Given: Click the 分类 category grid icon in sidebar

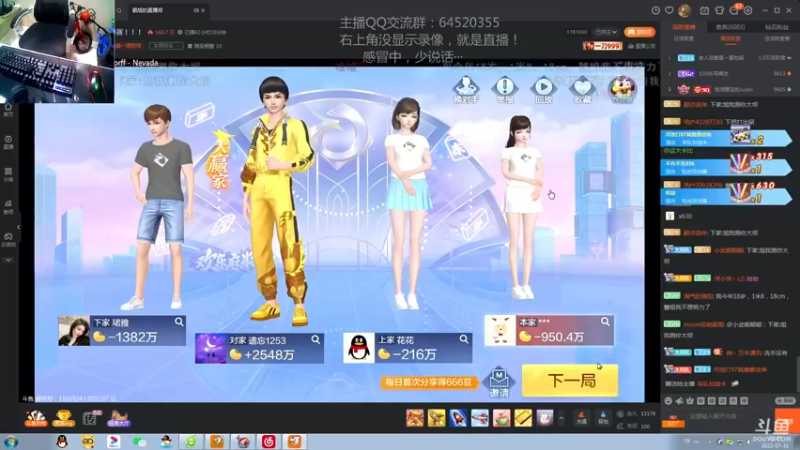Looking at the screenshot, I should click(x=8, y=174).
